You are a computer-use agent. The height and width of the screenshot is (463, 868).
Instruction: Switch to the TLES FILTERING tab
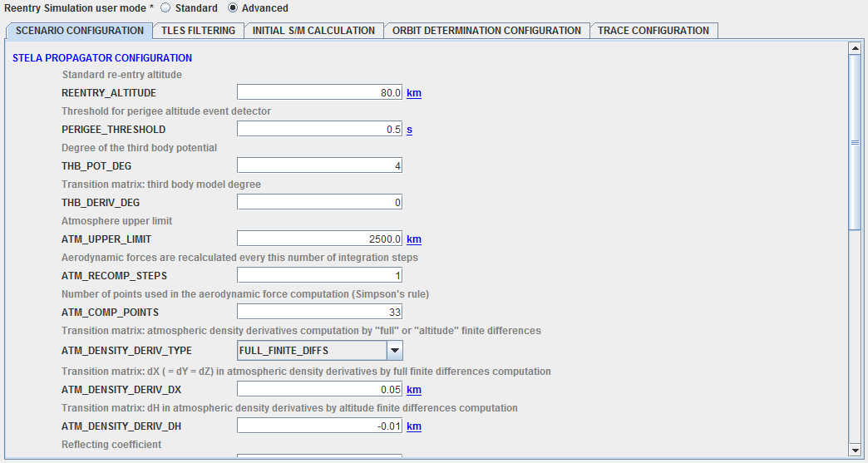tap(199, 31)
